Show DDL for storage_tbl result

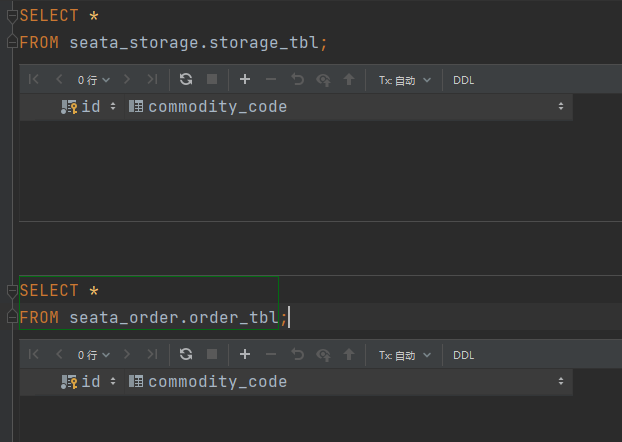tap(463, 80)
